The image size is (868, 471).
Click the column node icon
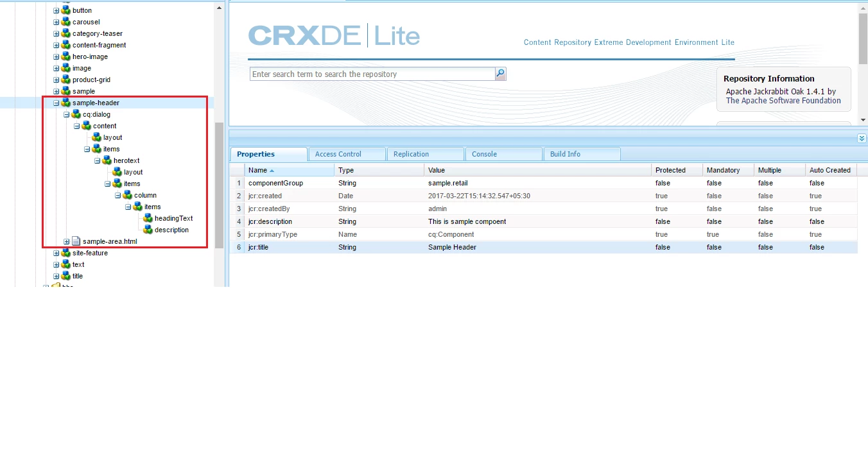[127, 195]
